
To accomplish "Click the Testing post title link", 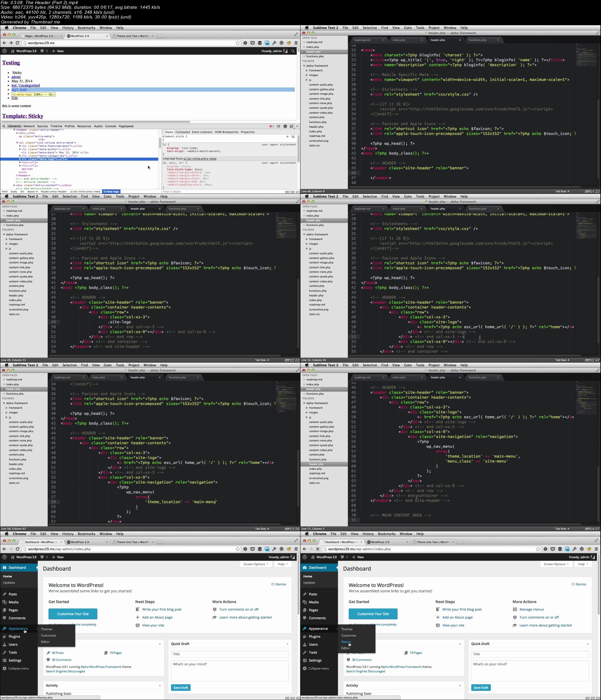I will (11, 63).
